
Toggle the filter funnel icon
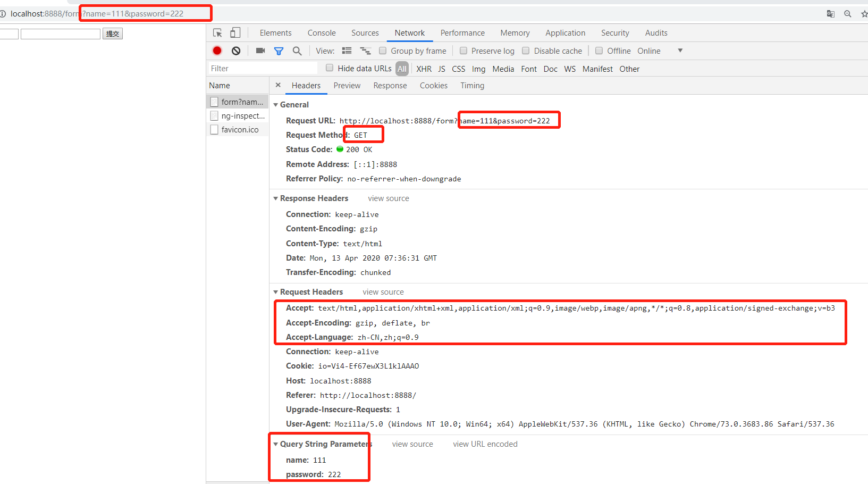coord(279,51)
